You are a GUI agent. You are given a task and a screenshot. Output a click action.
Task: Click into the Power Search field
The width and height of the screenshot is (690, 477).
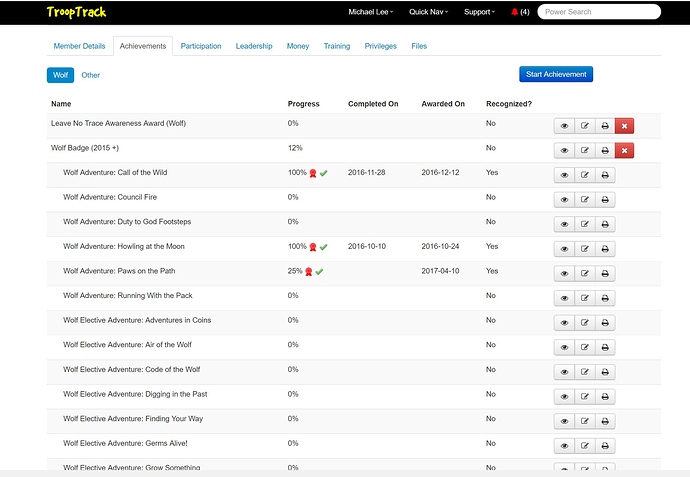tap(598, 12)
